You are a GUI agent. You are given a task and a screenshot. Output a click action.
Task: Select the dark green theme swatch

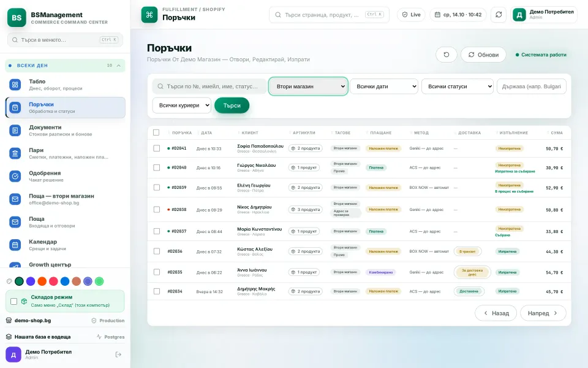coord(19,282)
